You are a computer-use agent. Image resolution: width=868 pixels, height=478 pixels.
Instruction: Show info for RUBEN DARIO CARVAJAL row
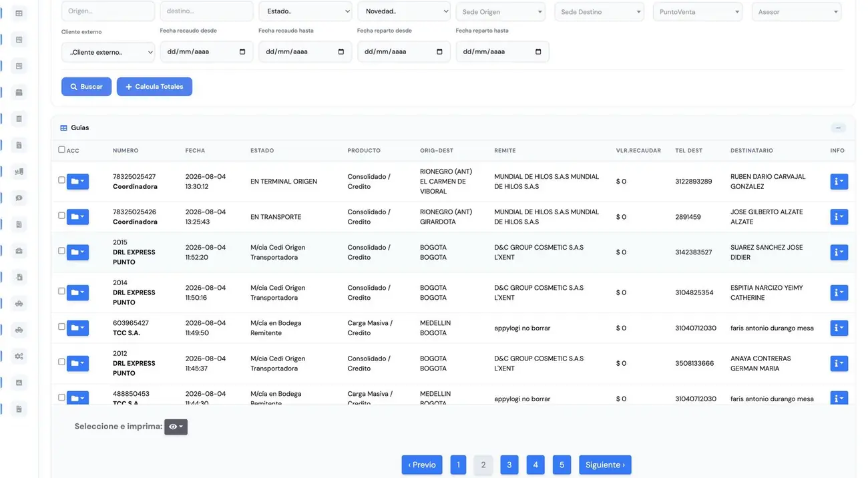coord(839,181)
